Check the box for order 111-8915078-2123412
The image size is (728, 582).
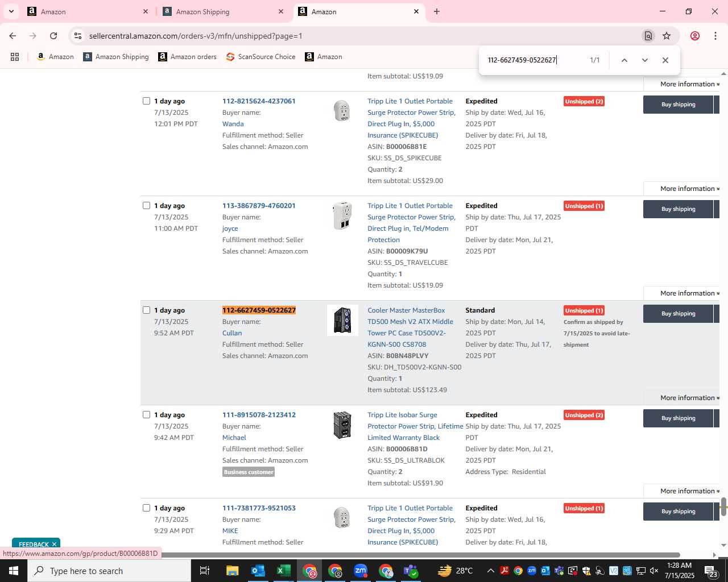pyautogui.click(x=146, y=415)
